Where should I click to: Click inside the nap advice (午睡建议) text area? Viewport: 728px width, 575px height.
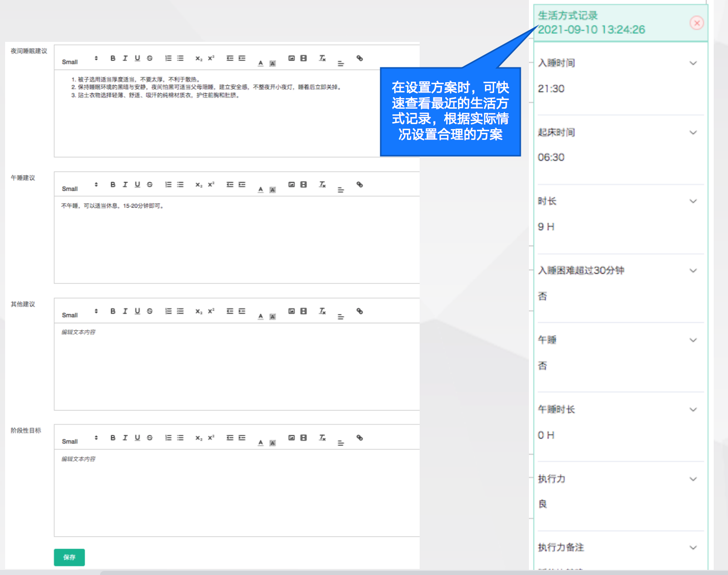(237, 239)
